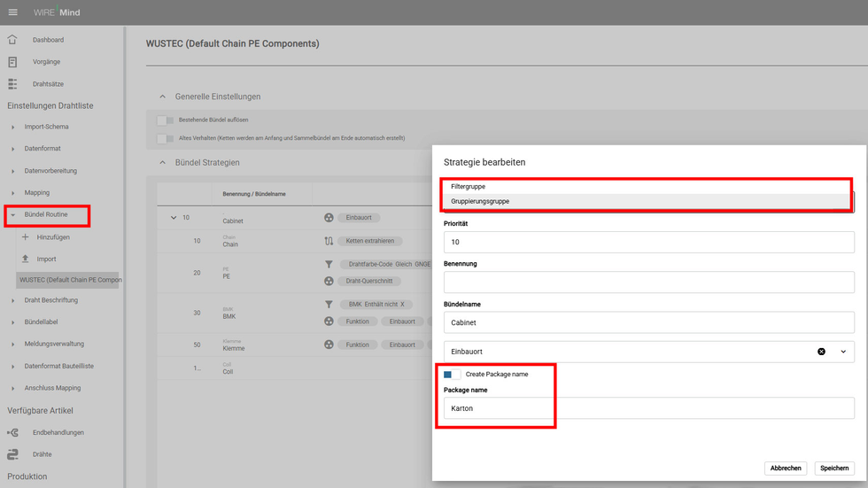Image resolution: width=868 pixels, height=488 pixels.
Task: Select Gruppierungsgruppe from the list
Action: pos(480,201)
